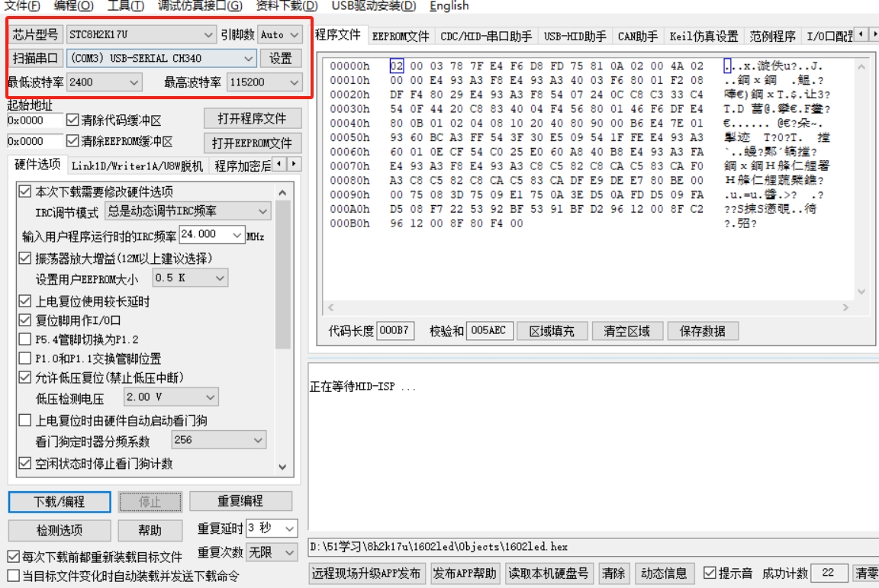Image resolution: width=879 pixels, height=588 pixels.
Task: Open the 低压检测电压 2.00 V dropdown
Action: 171,397
